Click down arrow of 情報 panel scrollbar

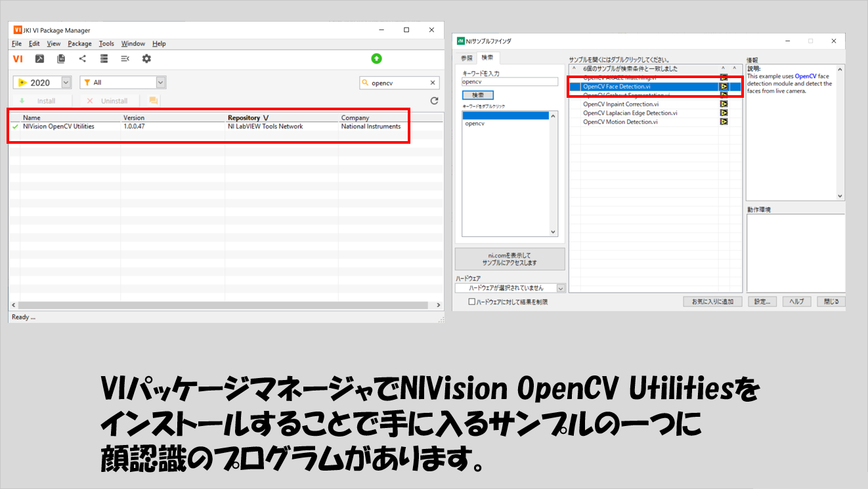(x=840, y=196)
